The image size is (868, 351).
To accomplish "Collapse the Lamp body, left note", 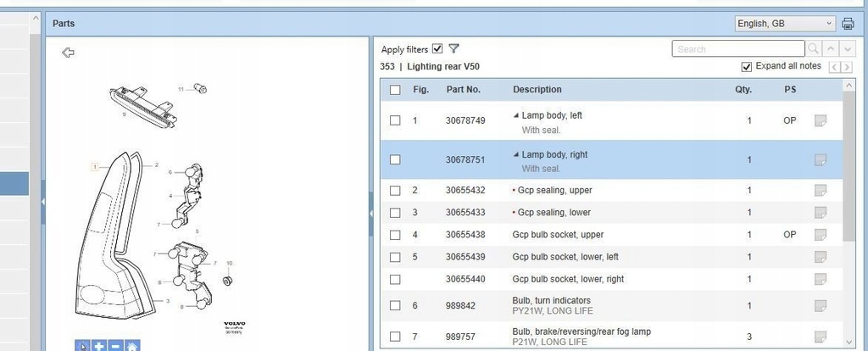I will tap(516, 115).
